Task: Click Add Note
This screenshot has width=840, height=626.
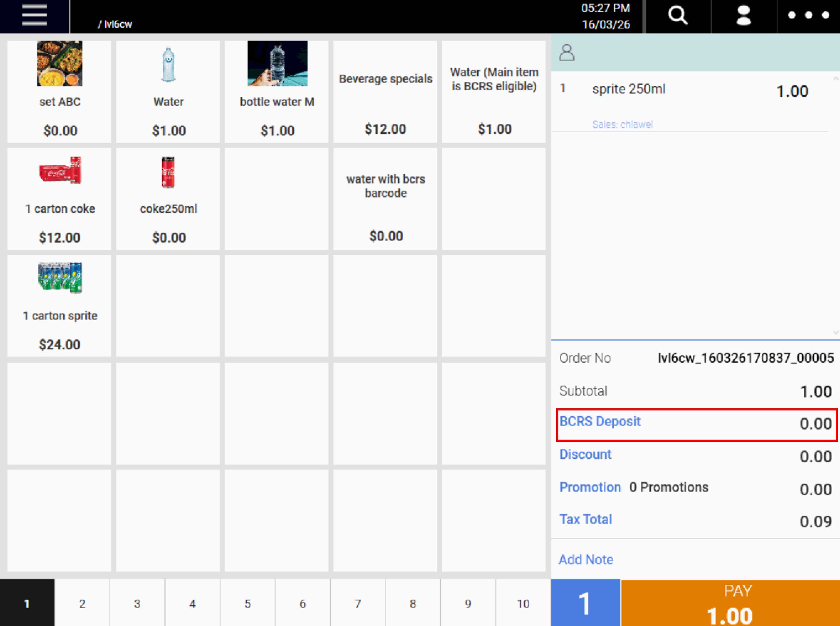Action: 586,560
